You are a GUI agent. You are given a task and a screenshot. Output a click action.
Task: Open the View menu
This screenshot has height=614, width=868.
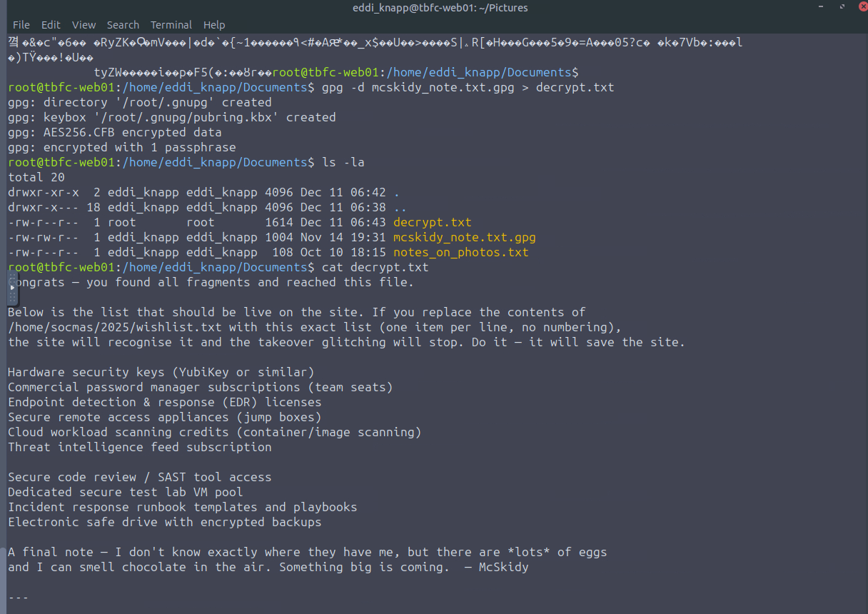tap(84, 25)
